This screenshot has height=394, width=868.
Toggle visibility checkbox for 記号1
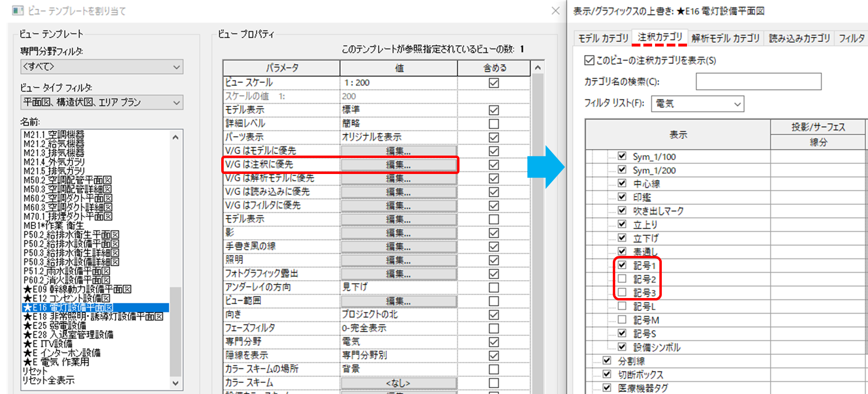coord(622,265)
